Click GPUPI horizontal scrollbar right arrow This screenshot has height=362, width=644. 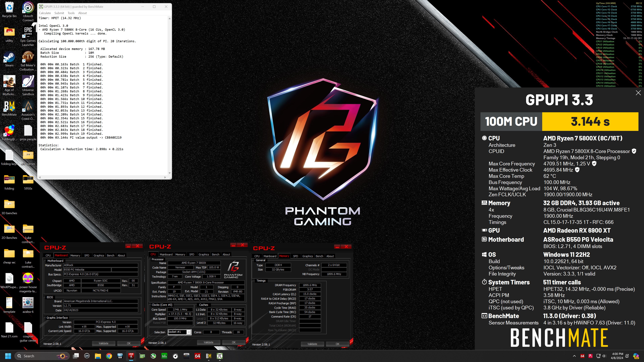point(165,177)
